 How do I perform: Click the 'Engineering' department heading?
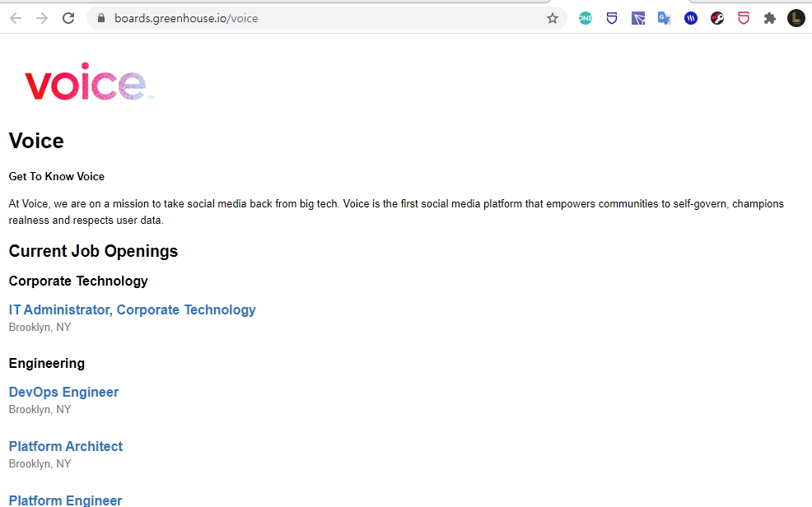point(47,363)
